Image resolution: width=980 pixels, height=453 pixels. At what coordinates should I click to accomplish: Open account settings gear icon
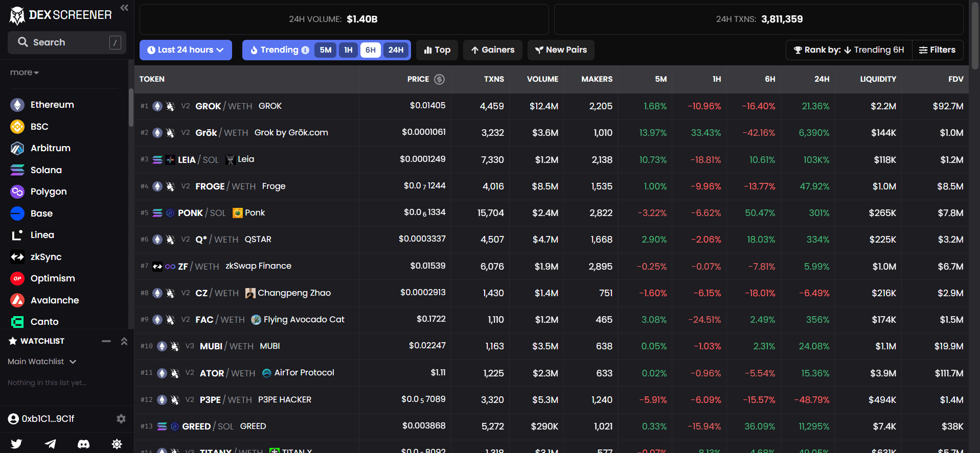(x=121, y=419)
